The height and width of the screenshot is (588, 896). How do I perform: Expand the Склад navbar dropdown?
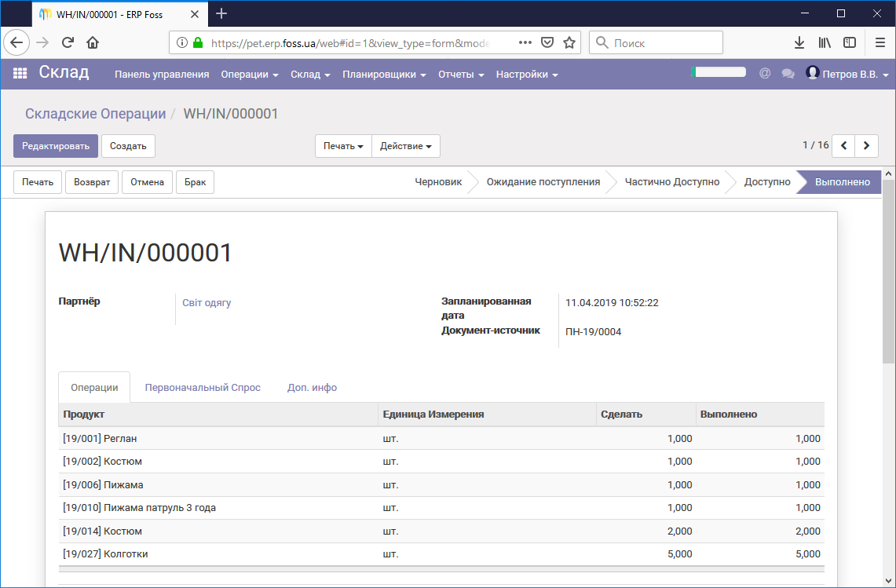(310, 75)
